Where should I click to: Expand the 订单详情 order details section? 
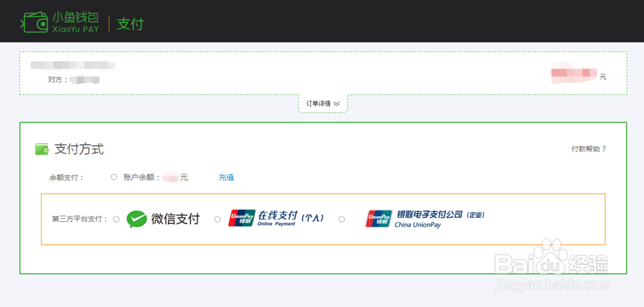coord(323,104)
